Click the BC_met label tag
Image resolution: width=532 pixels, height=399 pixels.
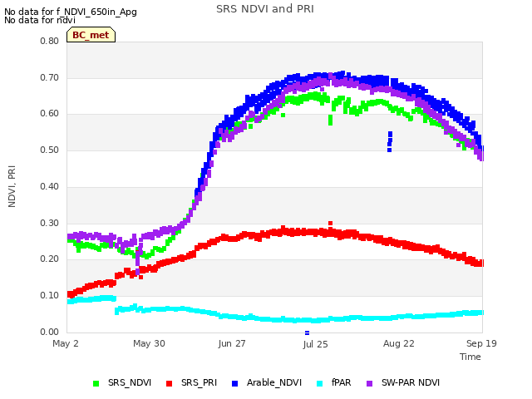91,35
